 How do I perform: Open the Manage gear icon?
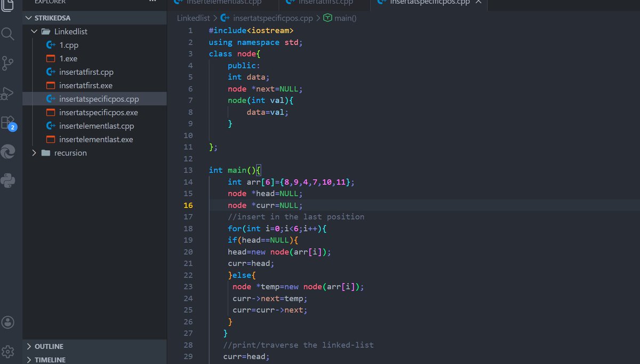pyautogui.click(x=8, y=352)
